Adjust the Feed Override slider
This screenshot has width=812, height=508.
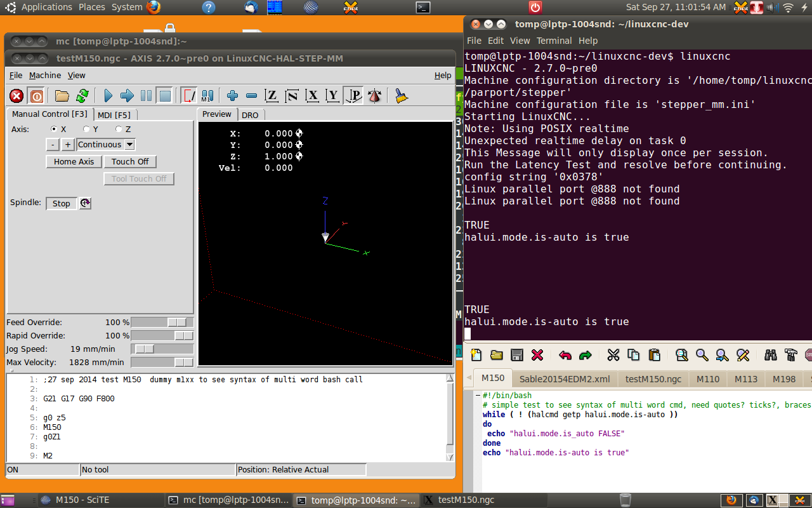(177, 323)
